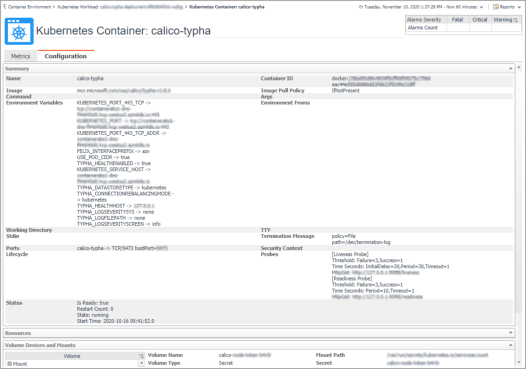Viewport: 529px width, 371px height.
Task: Click the Security Context label
Action: pos(282,249)
